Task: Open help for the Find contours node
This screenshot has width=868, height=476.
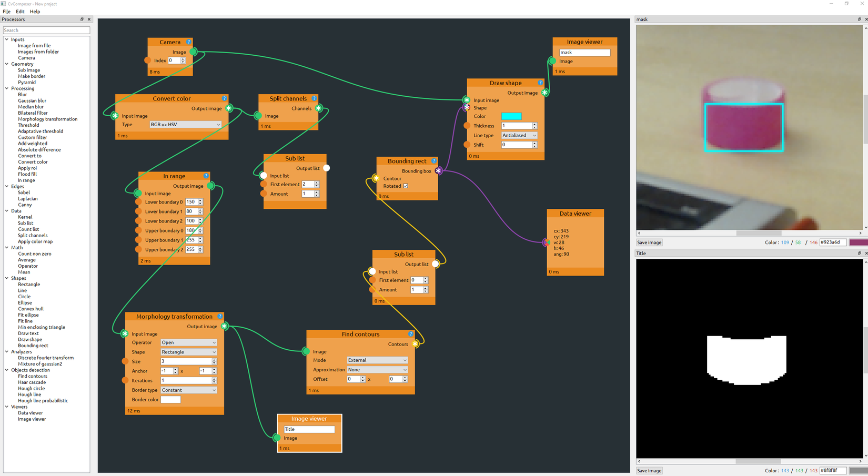Action: pos(411,334)
